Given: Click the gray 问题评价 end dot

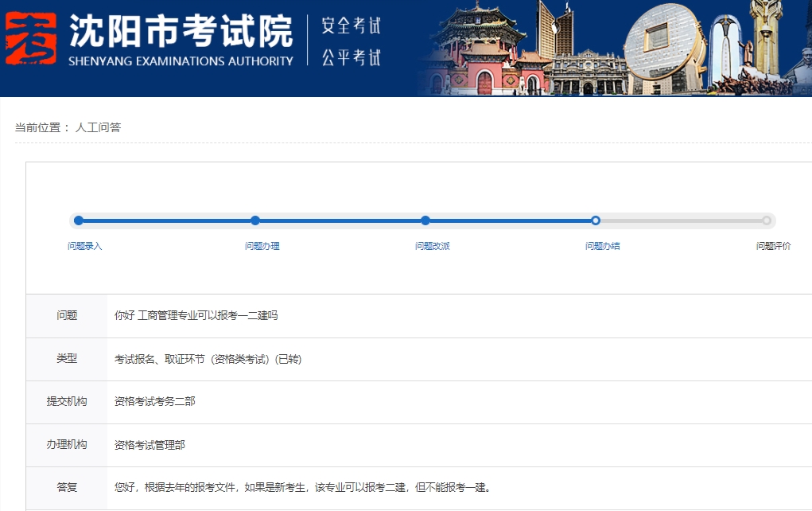Looking at the screenshot, I should (766, 220).
